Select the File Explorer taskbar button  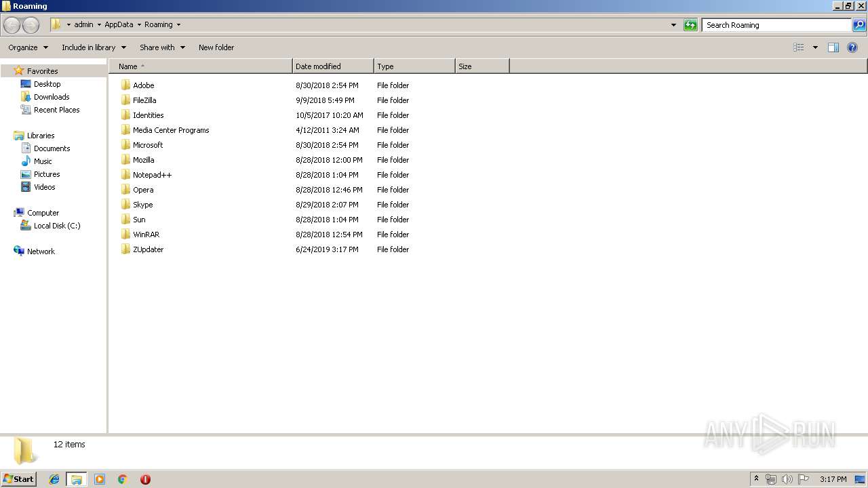tap(77, 479)
